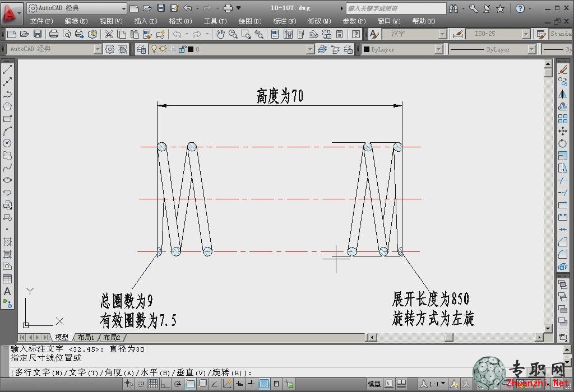Activate the Pan hand tool

coord(220,34)
